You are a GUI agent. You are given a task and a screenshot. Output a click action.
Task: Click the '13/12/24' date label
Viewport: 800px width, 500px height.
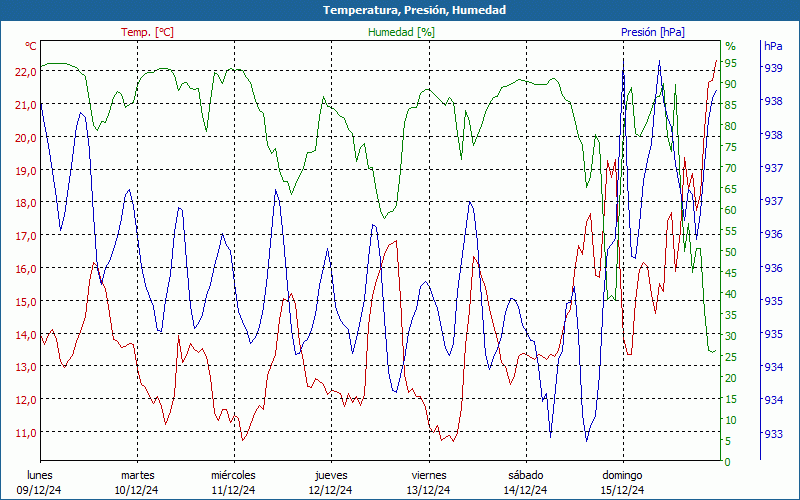tap(428, 490)
